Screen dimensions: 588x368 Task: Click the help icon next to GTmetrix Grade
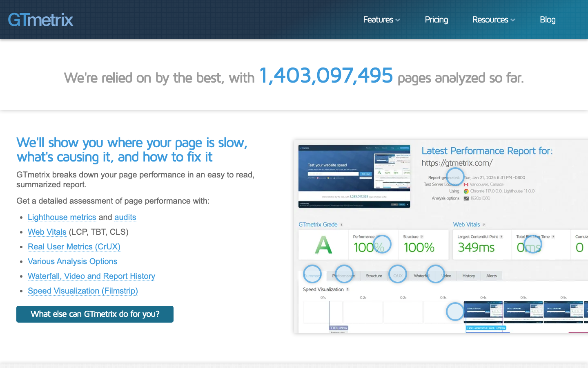[341, 224]
